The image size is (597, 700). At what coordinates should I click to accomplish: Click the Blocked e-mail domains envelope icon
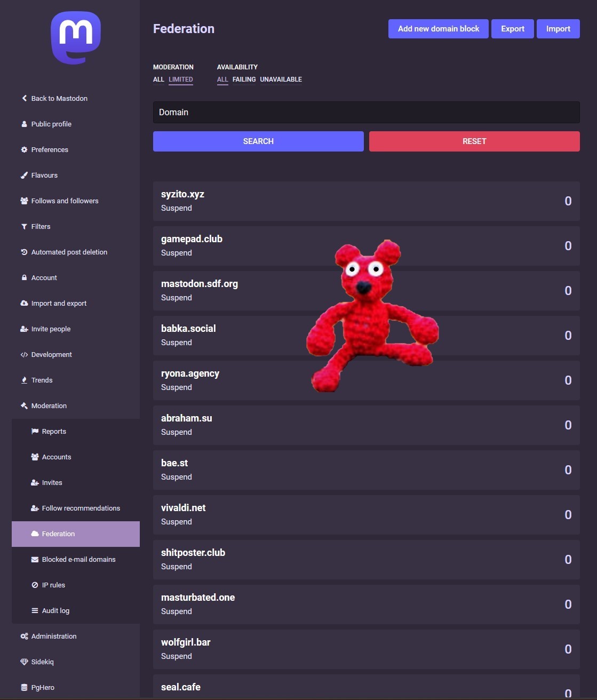point(35,559)
